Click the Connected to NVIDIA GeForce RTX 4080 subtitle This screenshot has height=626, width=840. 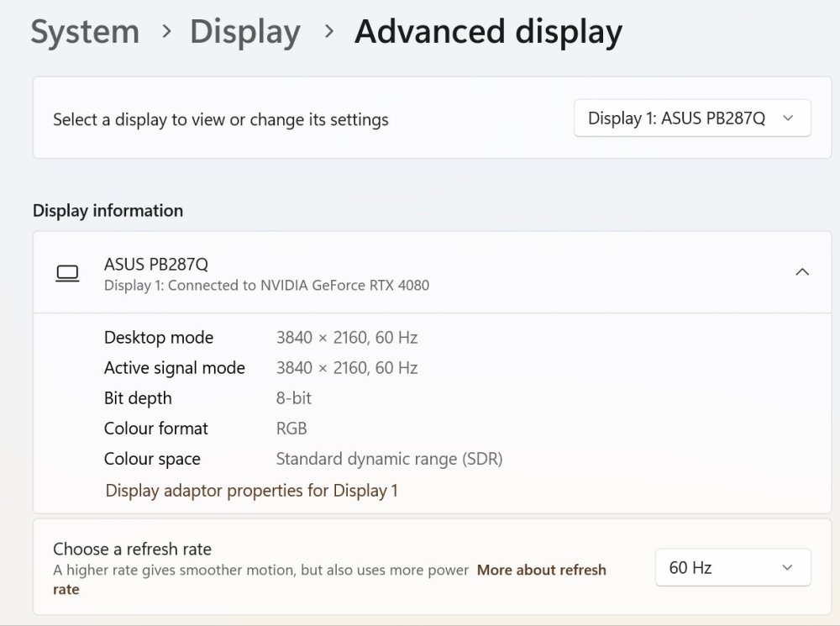(266, 286)
